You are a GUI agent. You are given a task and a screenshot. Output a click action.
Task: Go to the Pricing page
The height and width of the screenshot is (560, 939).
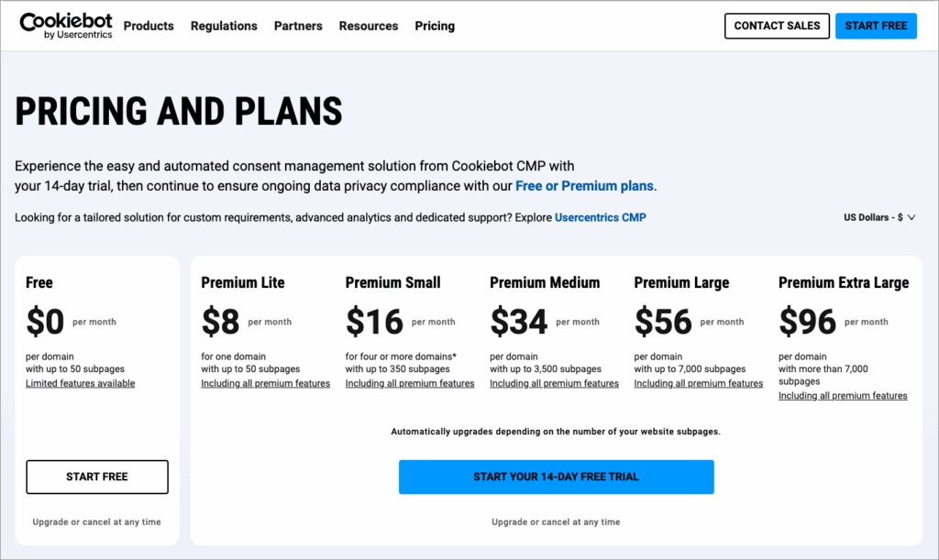435,26
